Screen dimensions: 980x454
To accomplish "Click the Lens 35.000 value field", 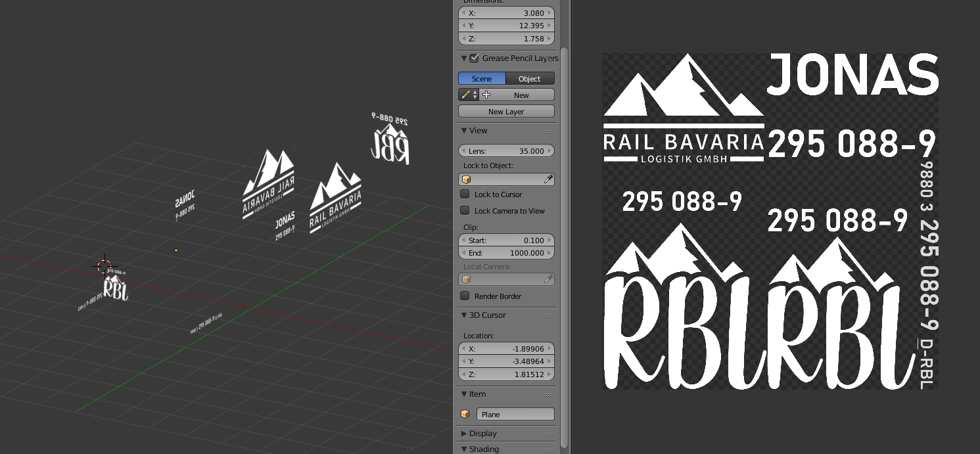I will click(506, 151).
